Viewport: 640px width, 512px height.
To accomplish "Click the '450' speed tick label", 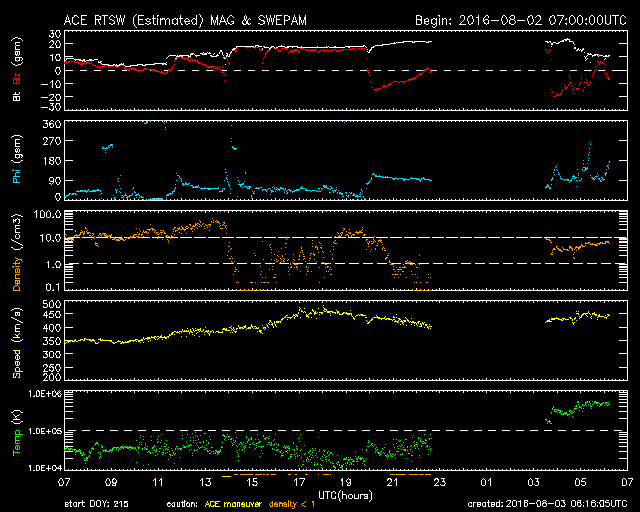I will coord(52,315).
